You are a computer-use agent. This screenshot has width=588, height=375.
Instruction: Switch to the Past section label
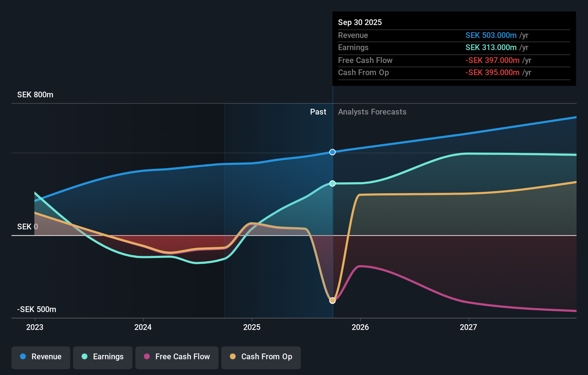point(318,112)
